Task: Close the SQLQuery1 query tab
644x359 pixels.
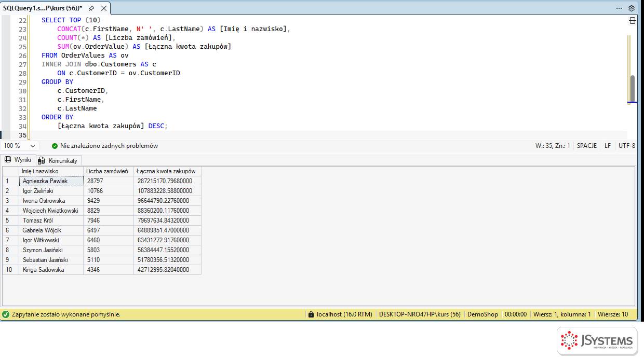Action: [x=104, y=8]
